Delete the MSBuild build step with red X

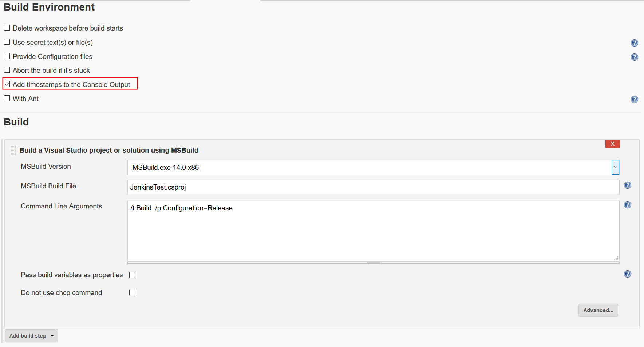coord(612,144)
